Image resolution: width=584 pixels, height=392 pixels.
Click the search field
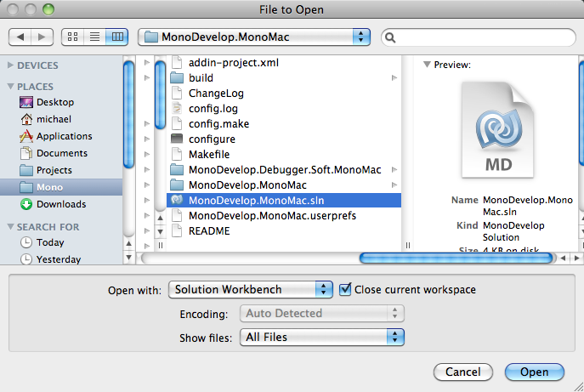click(479, 37)
